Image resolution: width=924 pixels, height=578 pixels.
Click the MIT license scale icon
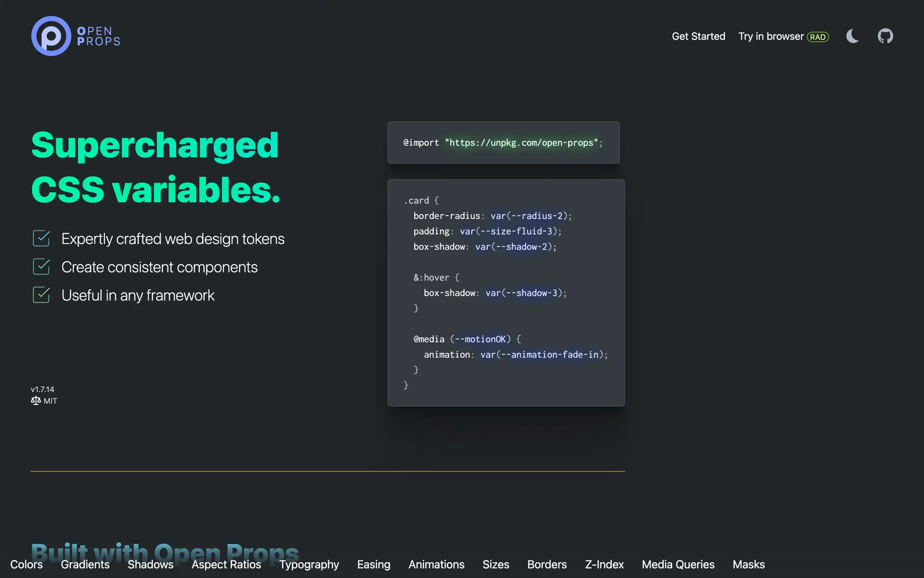point(36,401)
